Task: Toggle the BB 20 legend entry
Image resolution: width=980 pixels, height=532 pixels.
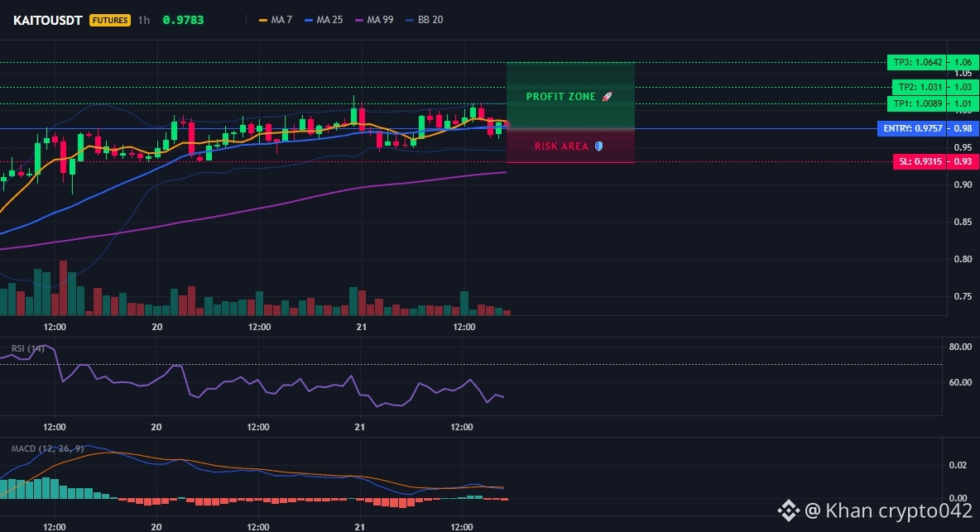Action: tap(425, 20)
